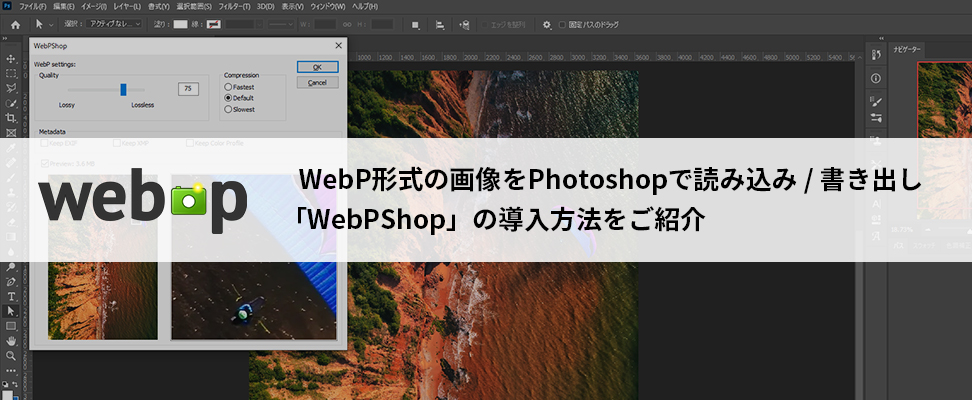Click OK in WebPShop dialog

[x=317, y=67]
